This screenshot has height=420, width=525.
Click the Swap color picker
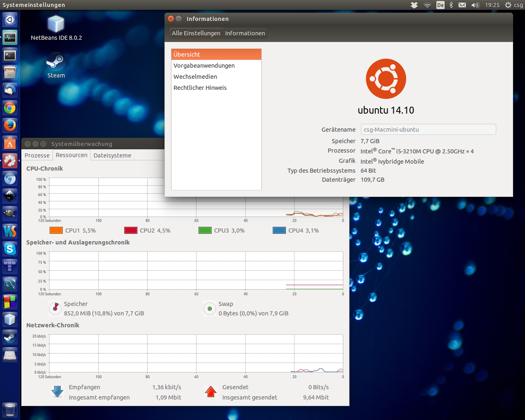[x=210, y=308]
